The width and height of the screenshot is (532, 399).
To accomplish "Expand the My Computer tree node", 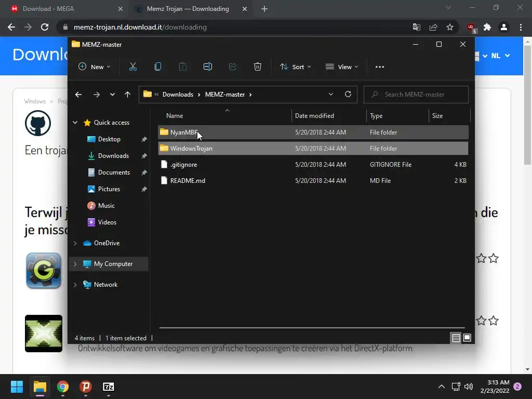I will [75, 264].
